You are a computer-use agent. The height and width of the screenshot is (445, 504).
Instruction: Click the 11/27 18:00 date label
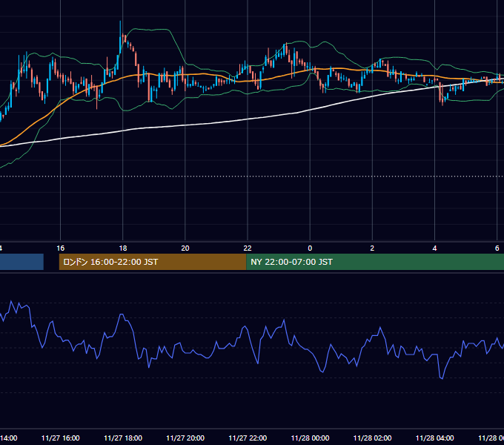123,438
